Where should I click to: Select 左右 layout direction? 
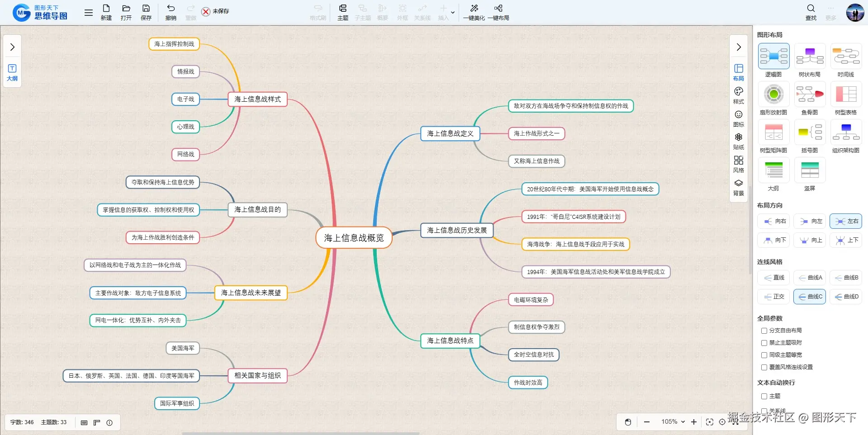(846, 221)
